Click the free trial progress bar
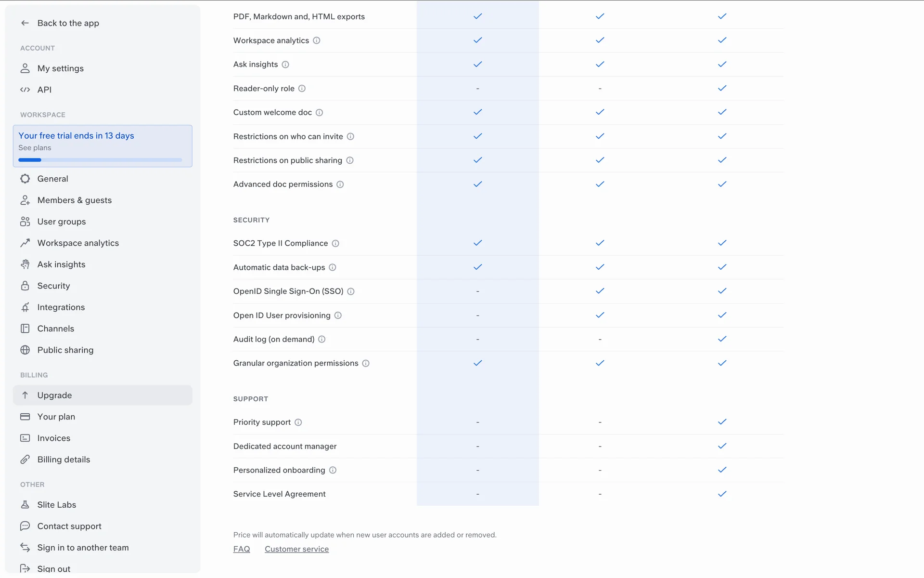Viewport: 924px width, 578px height. click(100, 160)
